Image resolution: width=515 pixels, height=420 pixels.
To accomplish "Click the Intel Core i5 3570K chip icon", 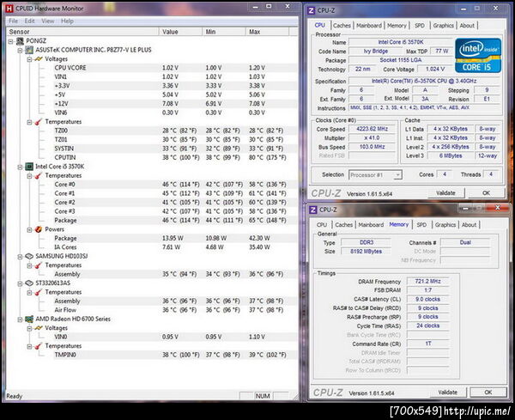I will [29, 167].
